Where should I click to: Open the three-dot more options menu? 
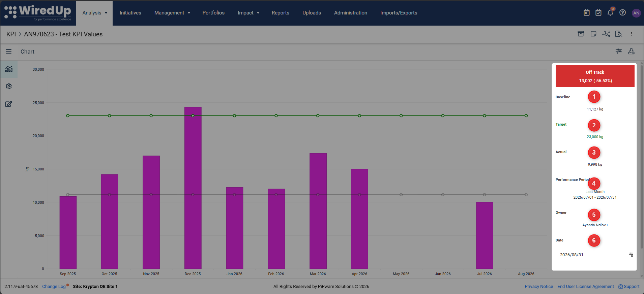coord(631,34)
